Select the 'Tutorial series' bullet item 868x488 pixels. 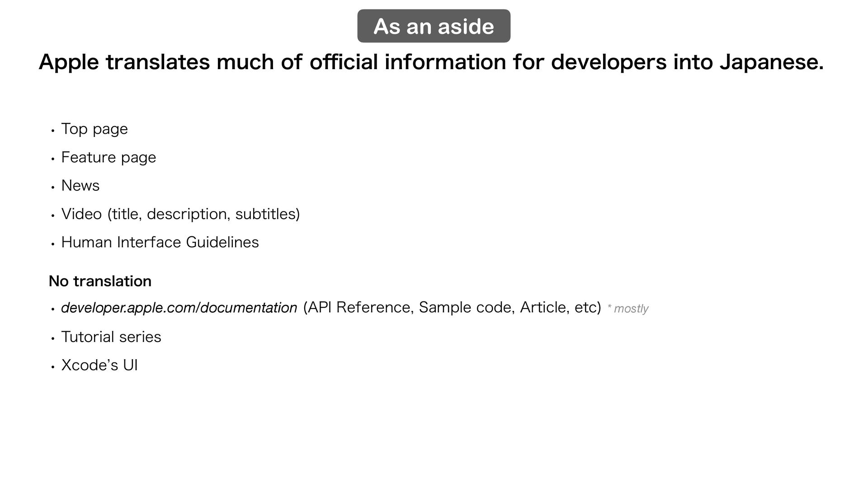(111, 337)
